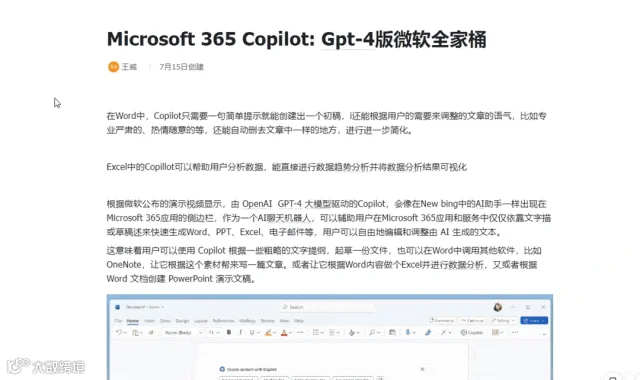Select the Help tab in embedded Word
This screenshot has height=380, width=640.
tap(299, 321)
